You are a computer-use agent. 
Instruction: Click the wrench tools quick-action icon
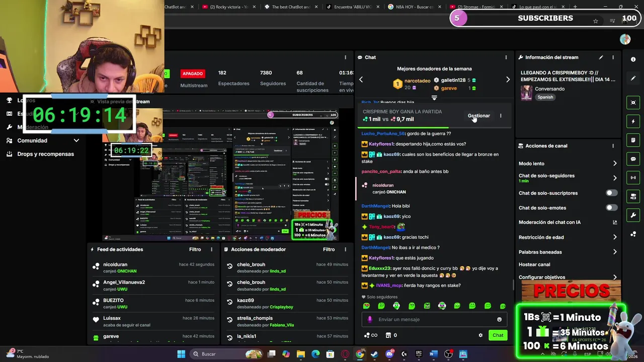coord(633,215)
